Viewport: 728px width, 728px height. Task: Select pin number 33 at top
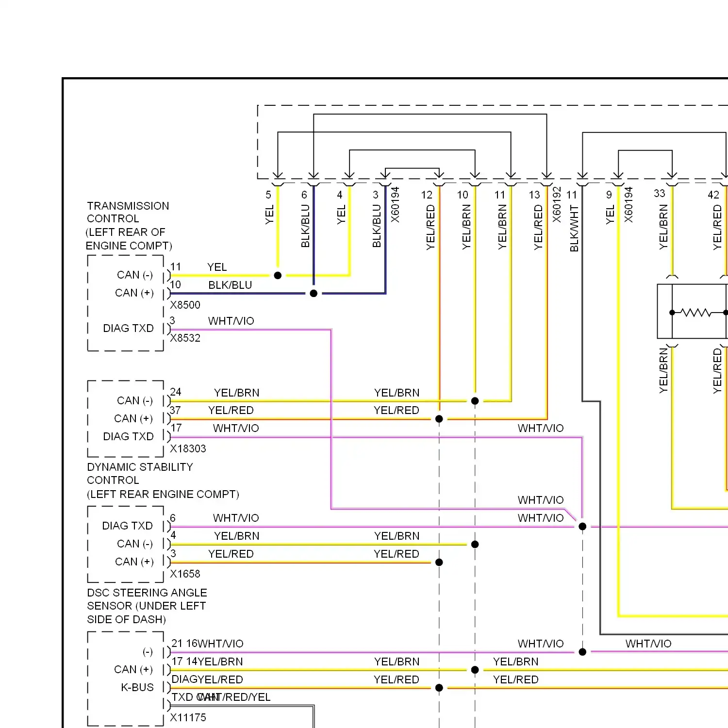(x=660, y=193)
